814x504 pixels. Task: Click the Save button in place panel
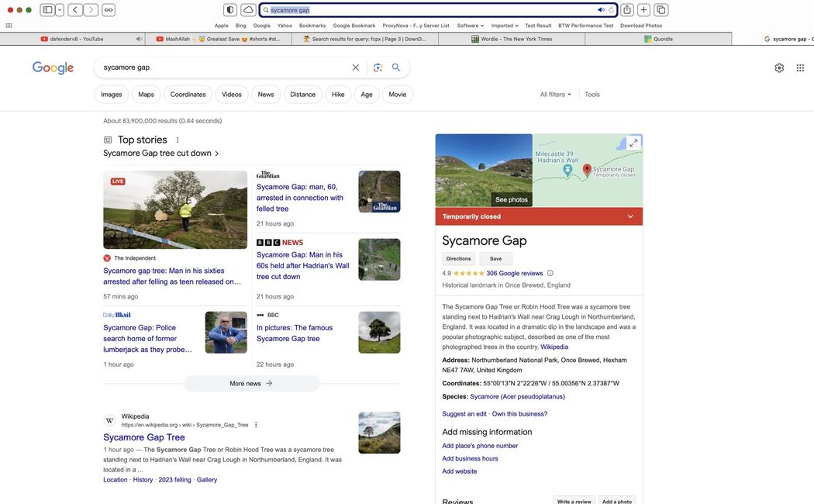[x=496, y=258]
